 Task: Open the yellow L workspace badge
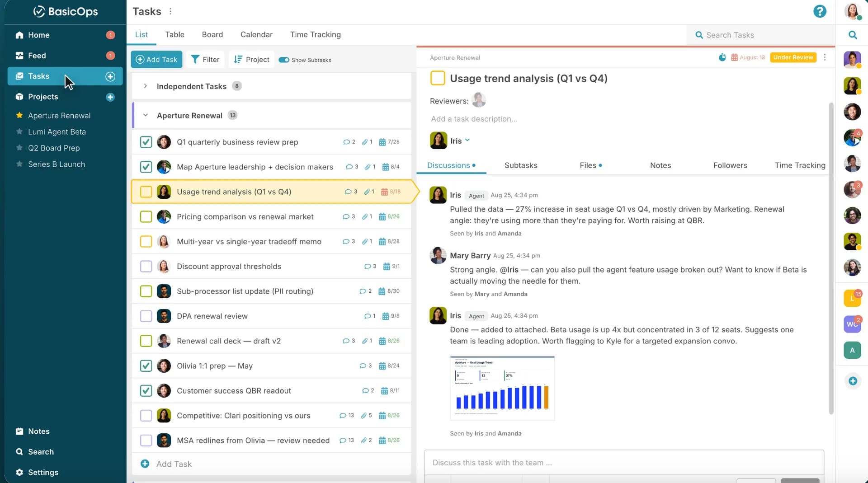[852, 298]
